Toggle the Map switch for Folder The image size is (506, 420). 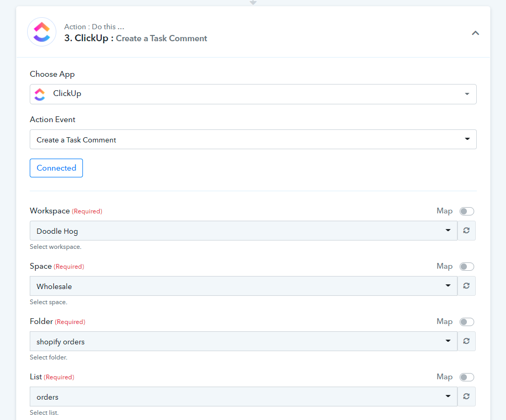point(467,322)
